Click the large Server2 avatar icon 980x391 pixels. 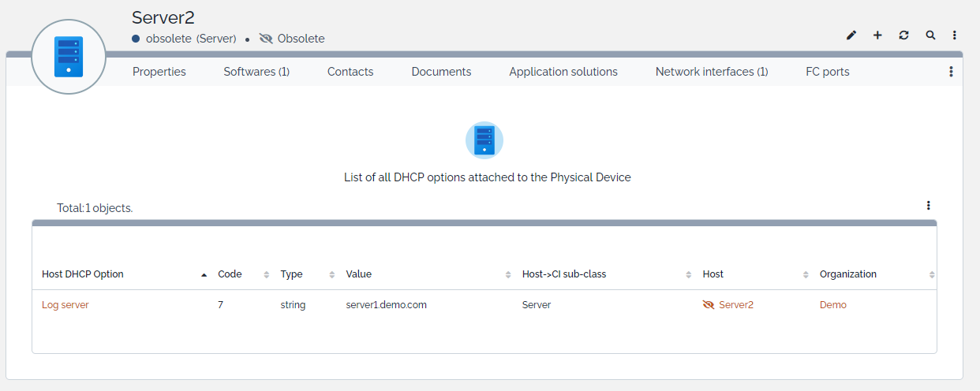pyautogui.click(x=69, y=57)
